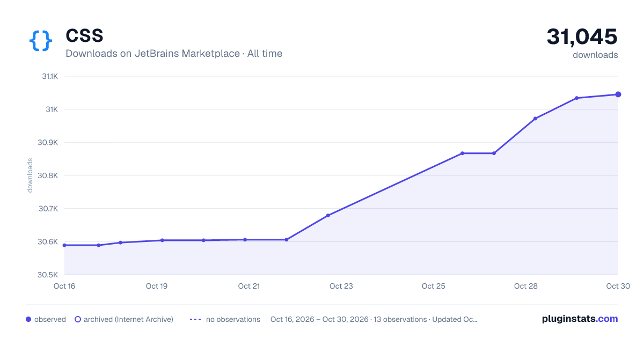Image resolution: width=644 pixels, height=338 pixels.
Task: Click the 'archived (Internet Archive)' legend label
Action: [x=128, y=319]
